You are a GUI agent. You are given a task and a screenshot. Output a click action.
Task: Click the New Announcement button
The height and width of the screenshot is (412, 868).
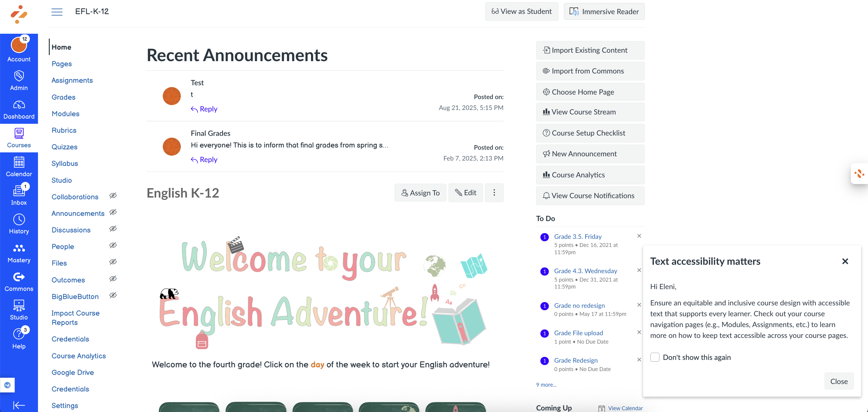[590, 154]
